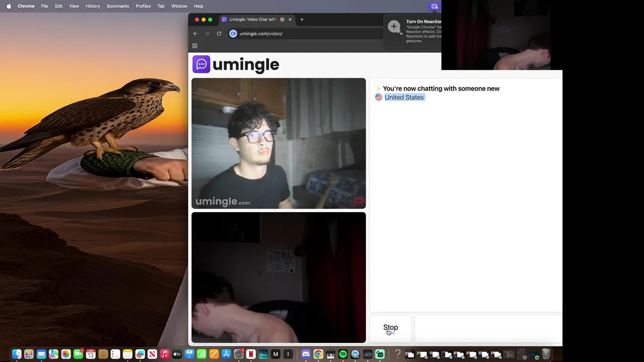The image size is (644, 362).
Task: Click the question mark Dock icon
Action: tap(397, 354)
